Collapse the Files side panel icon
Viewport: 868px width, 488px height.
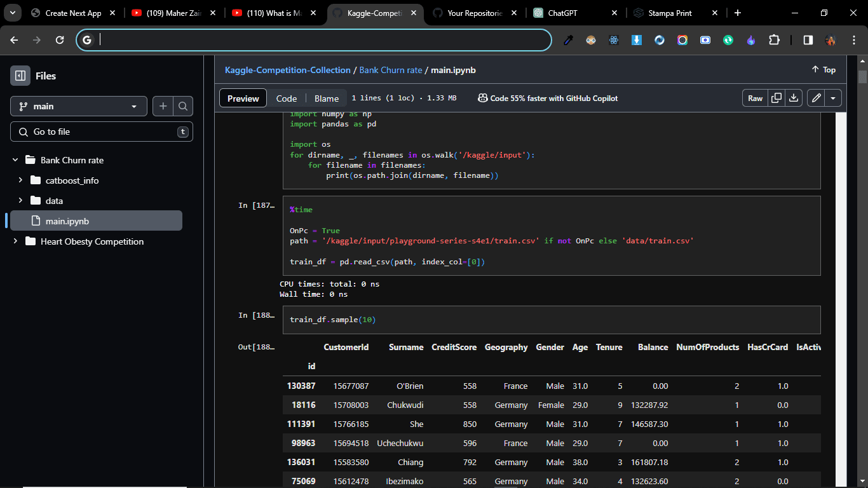[x=20, y=76]
